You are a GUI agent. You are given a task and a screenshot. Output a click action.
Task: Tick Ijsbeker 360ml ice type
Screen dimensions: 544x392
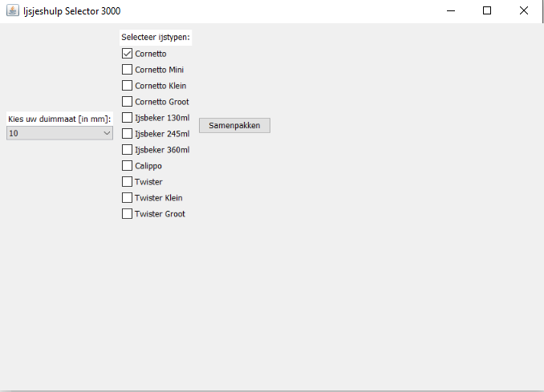[x=127, y=149]
